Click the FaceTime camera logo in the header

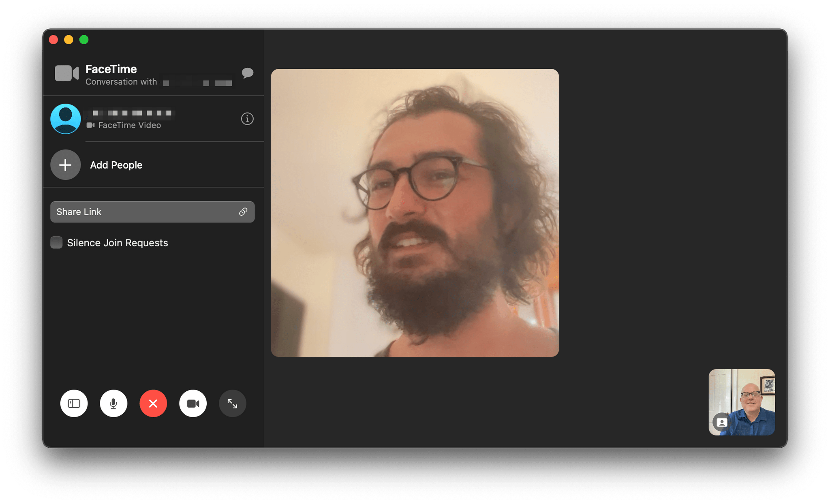point(66,73)
